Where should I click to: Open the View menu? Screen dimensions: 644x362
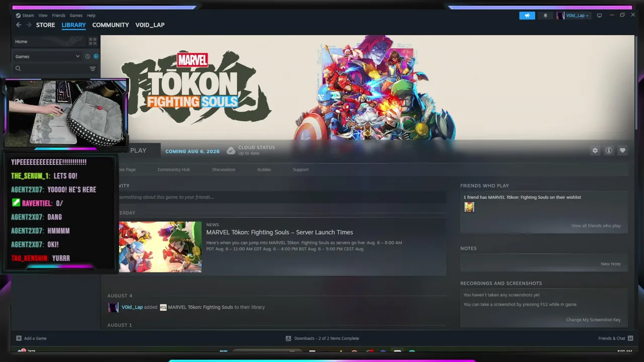(43, 16)
